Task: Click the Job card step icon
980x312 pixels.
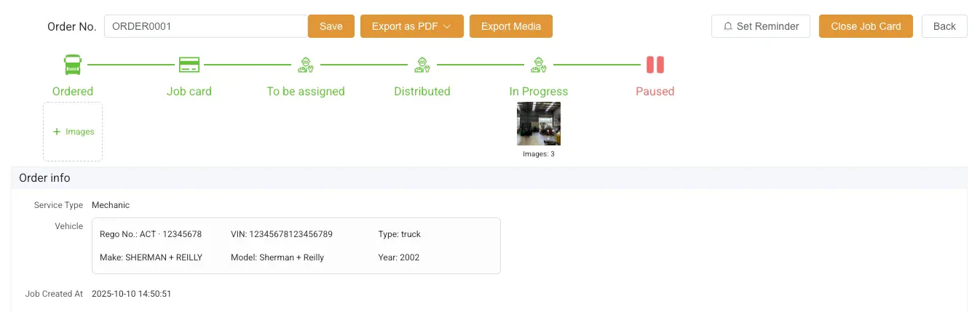Action: [189, 65]
